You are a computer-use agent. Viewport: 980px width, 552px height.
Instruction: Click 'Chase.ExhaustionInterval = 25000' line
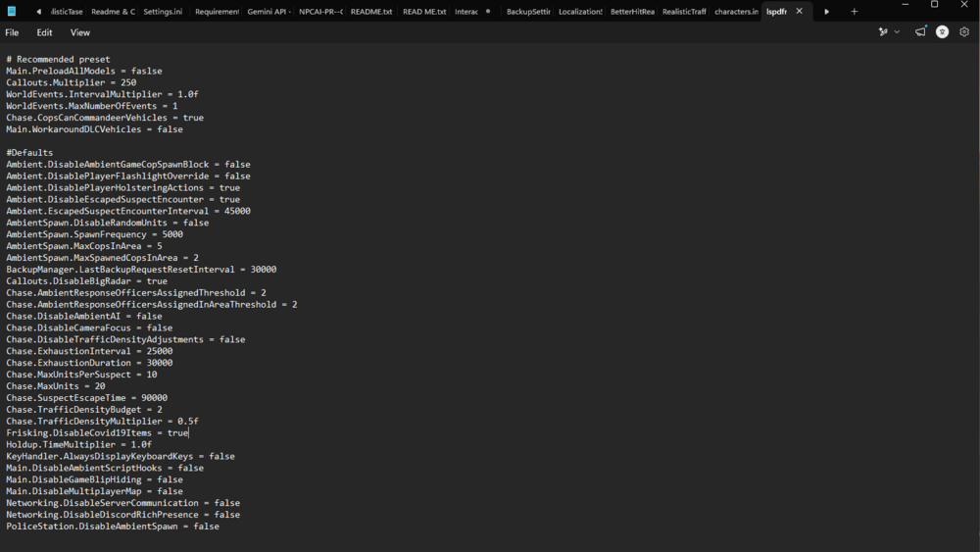coord(89,351)
